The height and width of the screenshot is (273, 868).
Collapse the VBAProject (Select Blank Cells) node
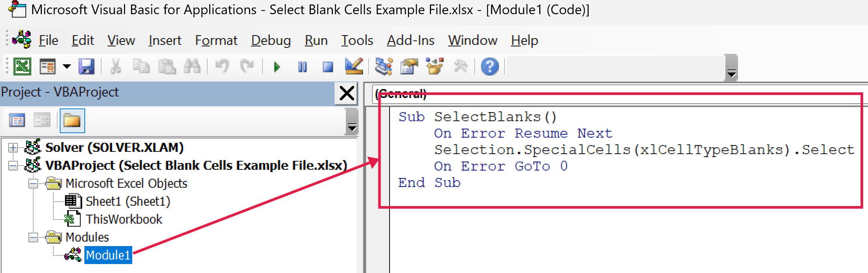click(x=13, y=166)
